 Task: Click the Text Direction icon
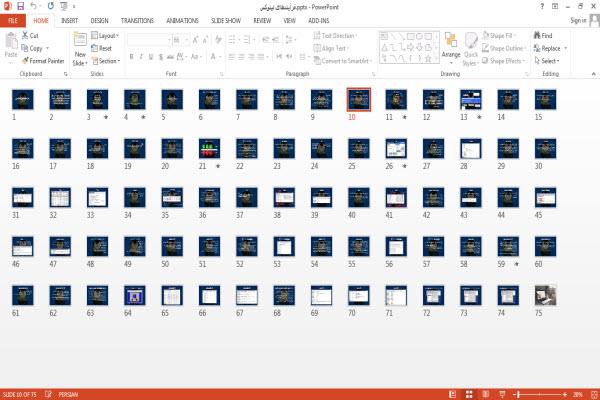click(317, 35)
